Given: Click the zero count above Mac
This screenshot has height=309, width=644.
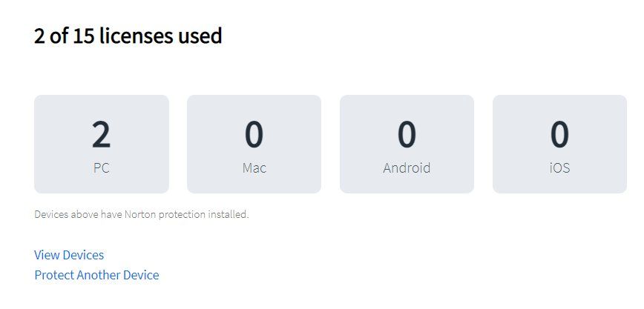Looking at the screenshot, I should [254, 135].
